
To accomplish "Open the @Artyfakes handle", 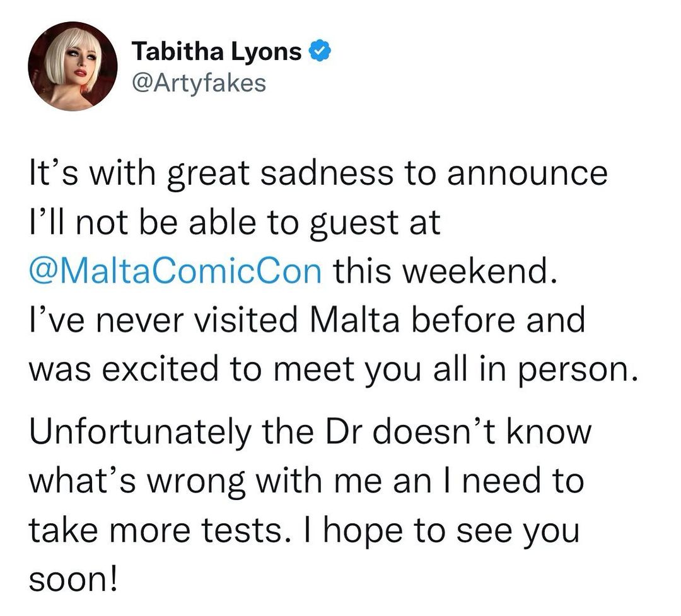I will click(x=199, y=82).
